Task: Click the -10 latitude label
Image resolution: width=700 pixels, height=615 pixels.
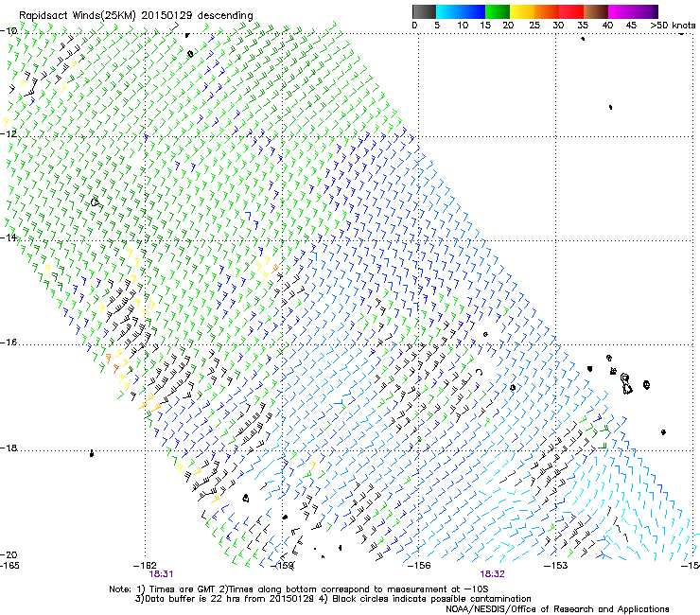Action: click(x=9, y=31)
